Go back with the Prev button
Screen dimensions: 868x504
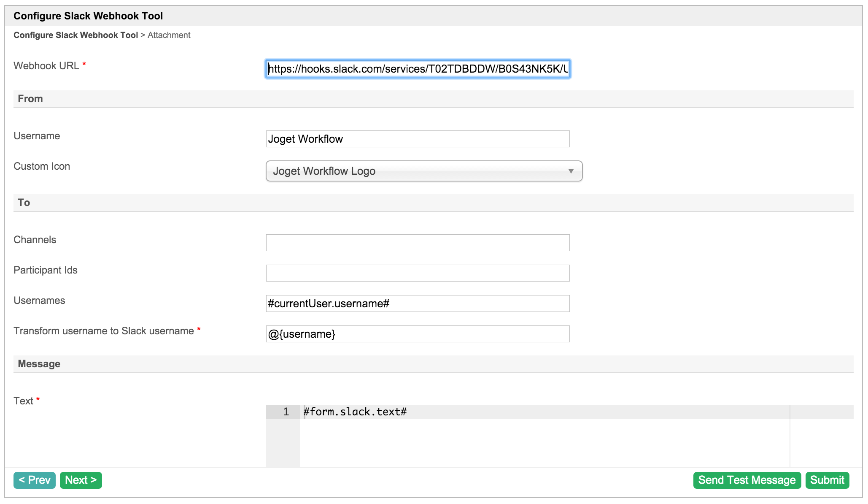point(35,480)
